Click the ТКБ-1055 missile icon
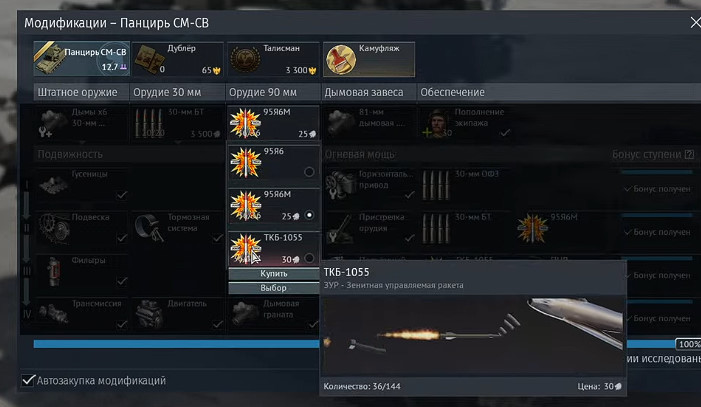701x407 pixels. (x=245, y=249)
